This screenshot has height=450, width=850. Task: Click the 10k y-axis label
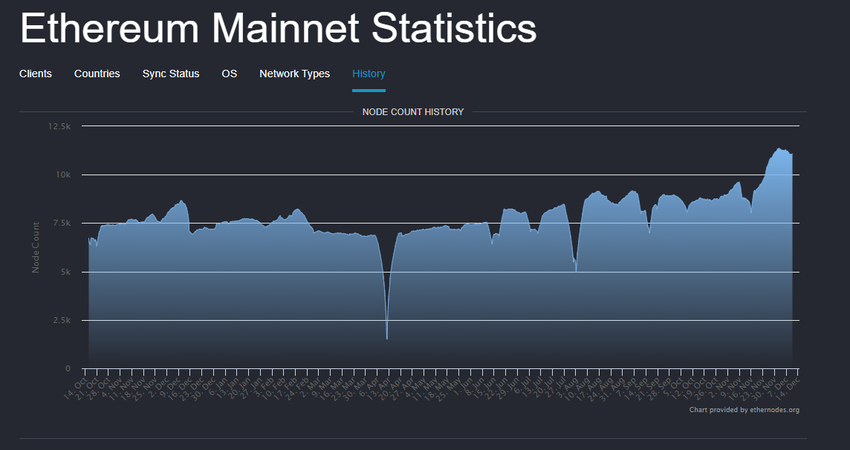(62, 175)
